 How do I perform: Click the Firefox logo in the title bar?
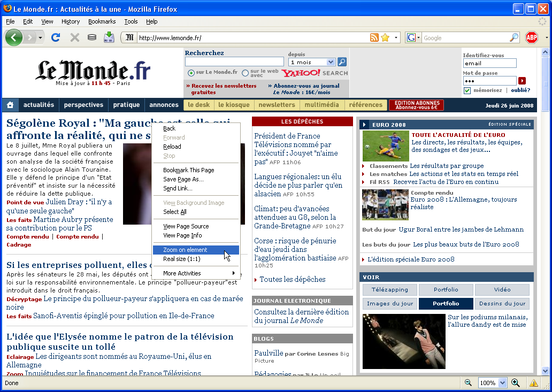coord(7,9)
